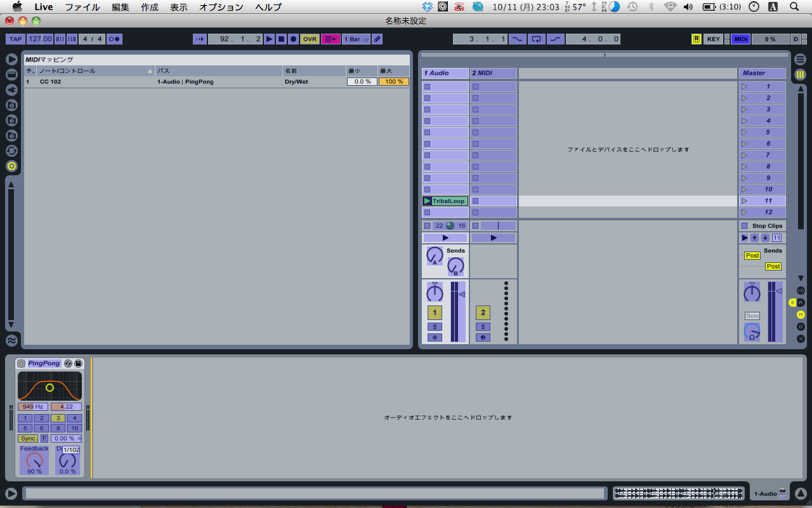The image size is (812, 508).
Task: Toggle I-O section show button
Action: (x=801, y=290)
